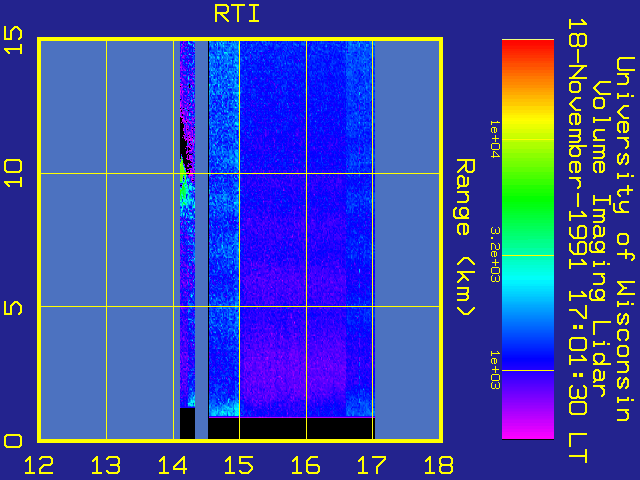Pick the magenta bottom of the colorbar
The image size is (640, 480).
[528, 431]
